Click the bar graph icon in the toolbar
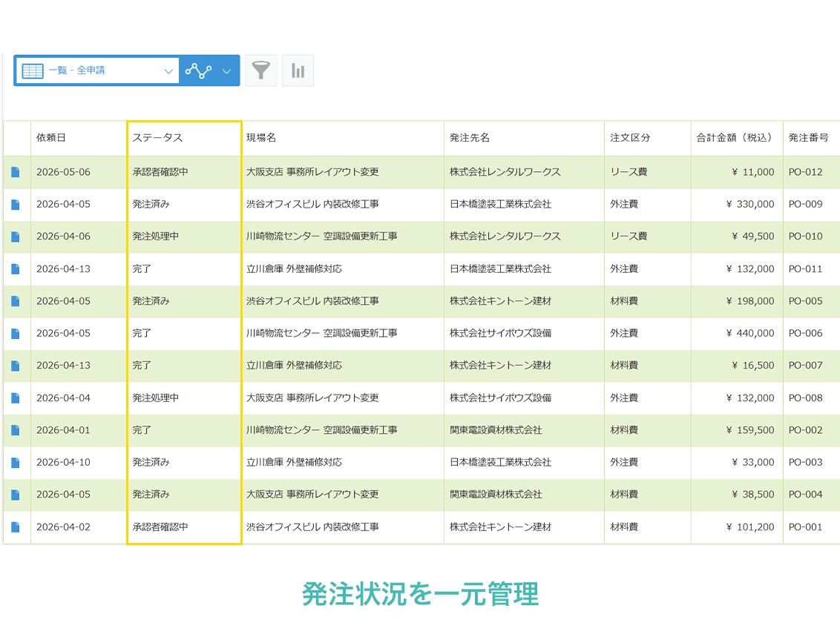This screenshot has width=840, height=626. pyautogui.click(x=298, y=70)
